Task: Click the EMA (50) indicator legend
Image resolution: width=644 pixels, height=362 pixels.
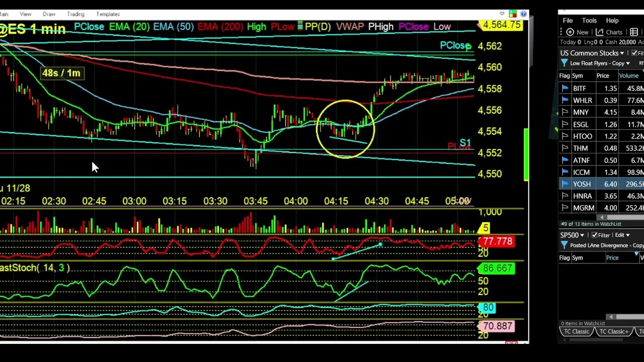Action: coord(174,26)
